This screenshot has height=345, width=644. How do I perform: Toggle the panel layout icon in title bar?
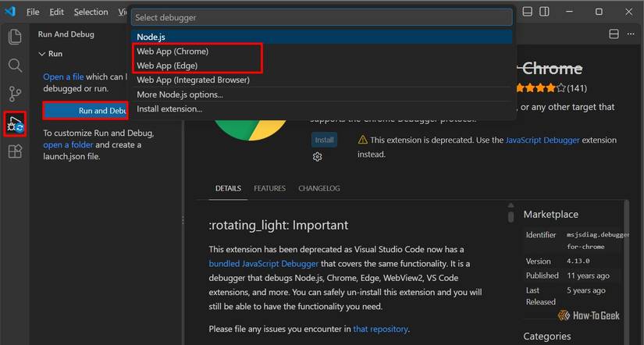tap(528, 12)
